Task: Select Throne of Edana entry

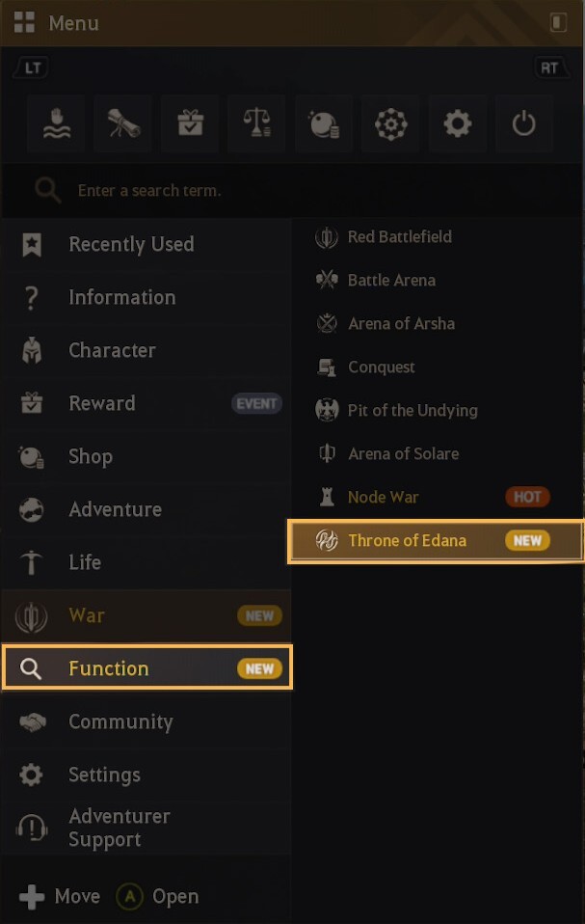Action: click(x=408, y=541)
